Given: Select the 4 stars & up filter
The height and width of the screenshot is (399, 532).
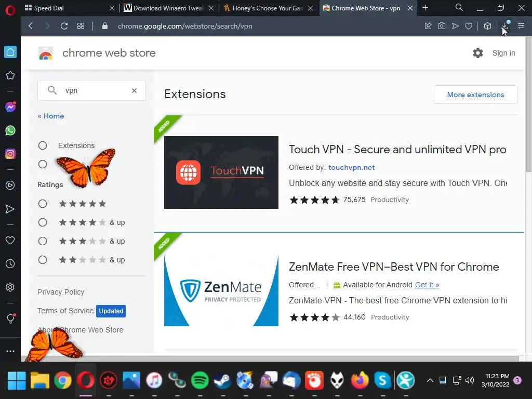Looking at the screenshot, I should [43, 222].
